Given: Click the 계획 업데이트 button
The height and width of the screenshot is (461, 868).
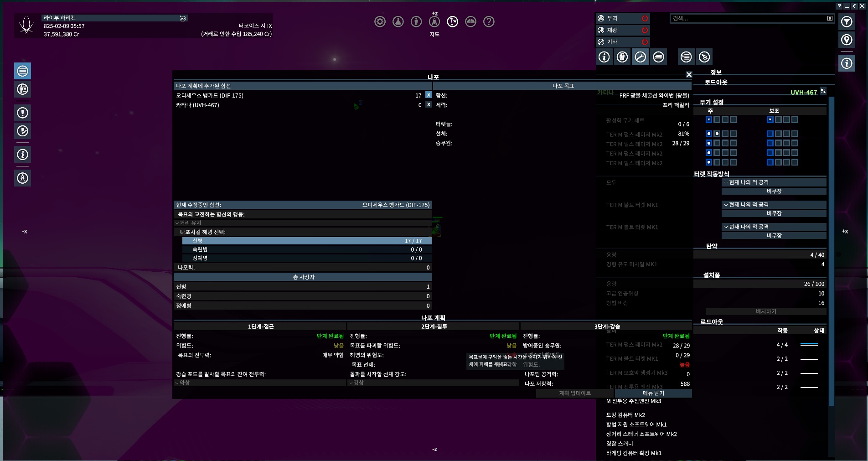Looking at the screenshot, I should pyautogui.click(x=575, y=393).
